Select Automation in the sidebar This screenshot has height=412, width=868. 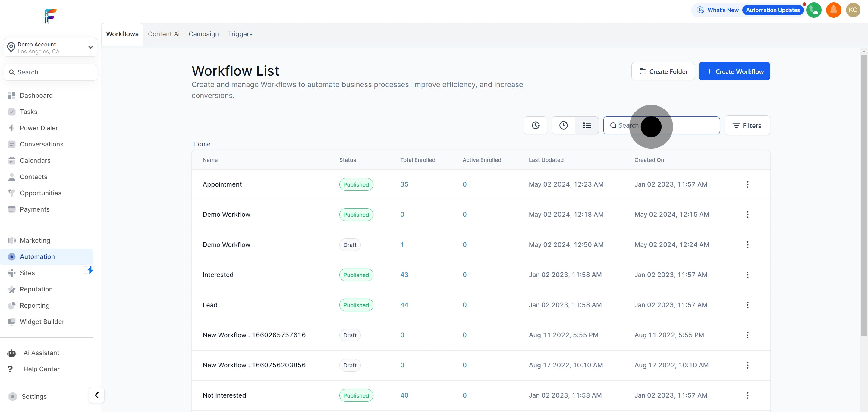[47, 257]
